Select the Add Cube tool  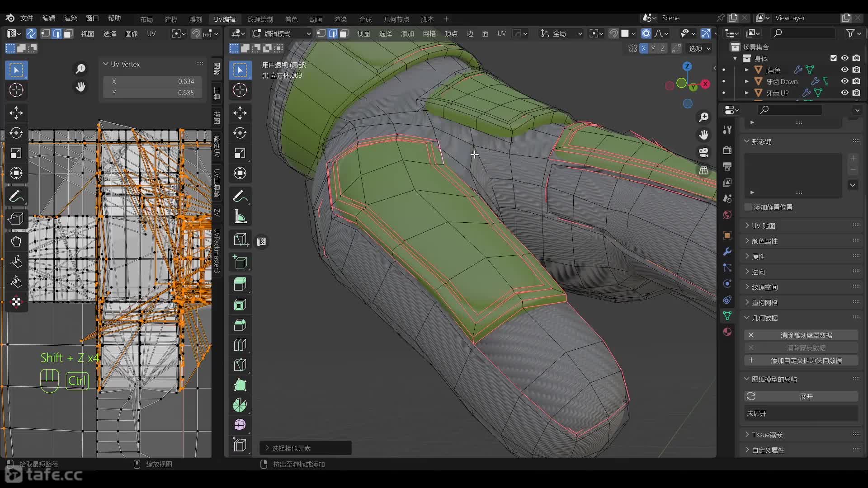tap(240, 262)
